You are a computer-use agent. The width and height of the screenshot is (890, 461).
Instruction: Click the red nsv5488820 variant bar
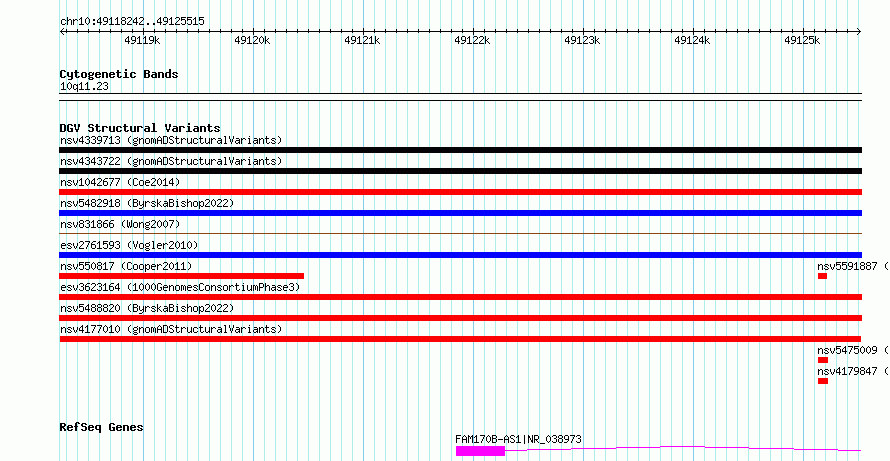click(x=460, y=318)
